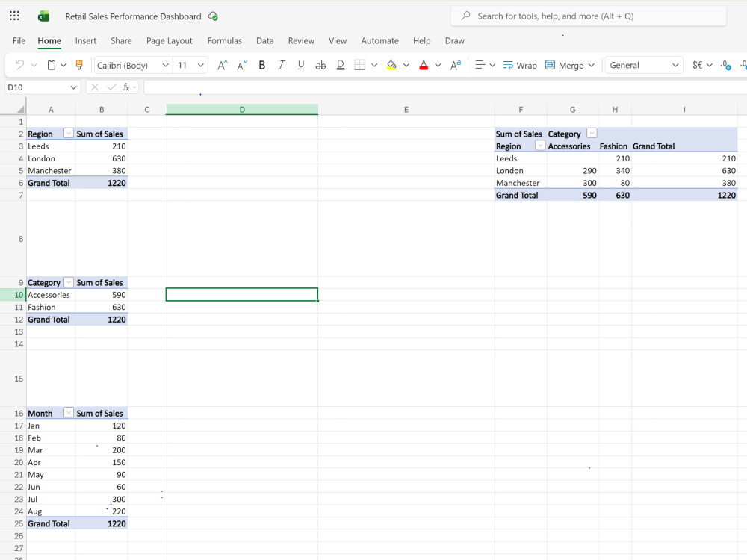This screenshot has height=560, width=747.
Task: Open Category column filter in pivot G2
Action: (x=592, y=134)
